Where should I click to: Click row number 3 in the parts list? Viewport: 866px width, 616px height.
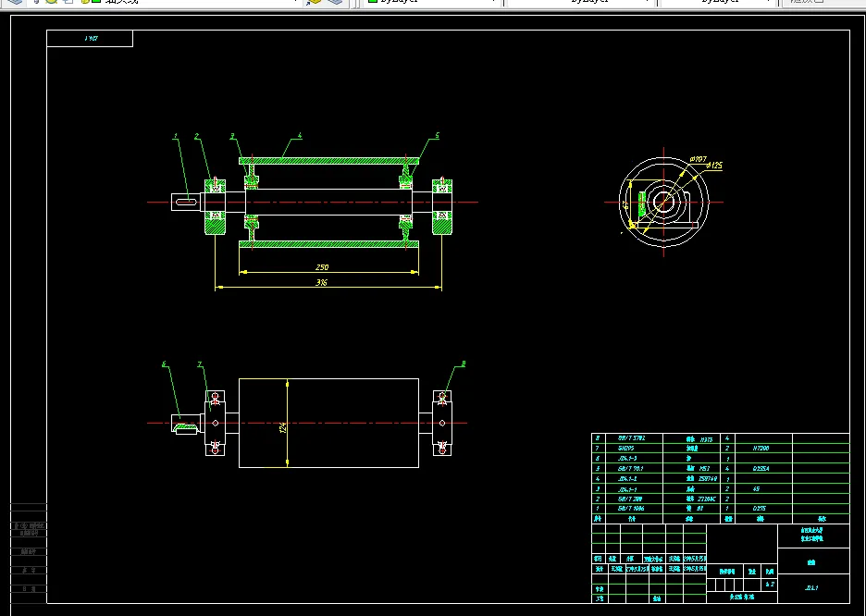click(597, 489)
